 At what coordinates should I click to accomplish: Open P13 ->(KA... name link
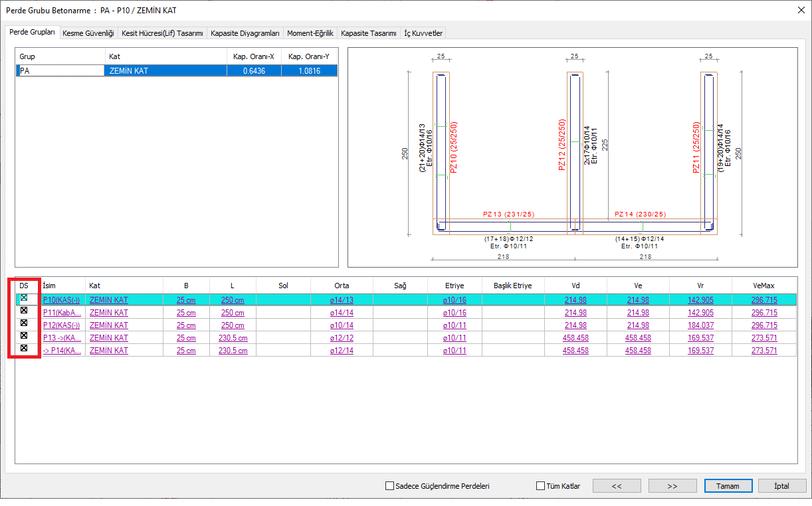(x=62, y=338)
